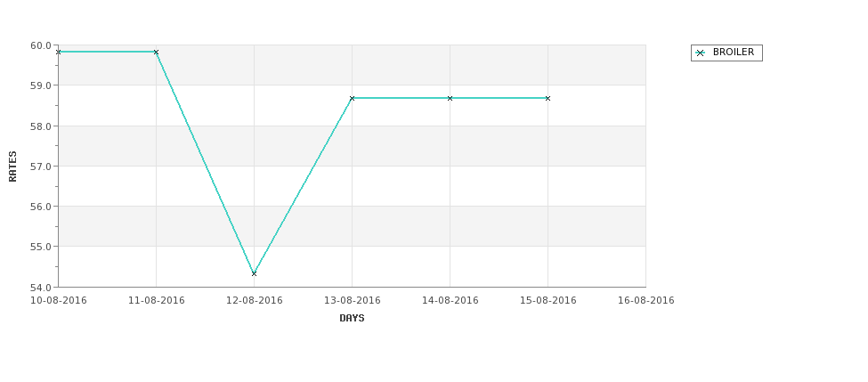Image resolution: width=868 pixels, height=382 pixels.
Task: Select the BROILER legend label
Action: [x=734, y=52]
